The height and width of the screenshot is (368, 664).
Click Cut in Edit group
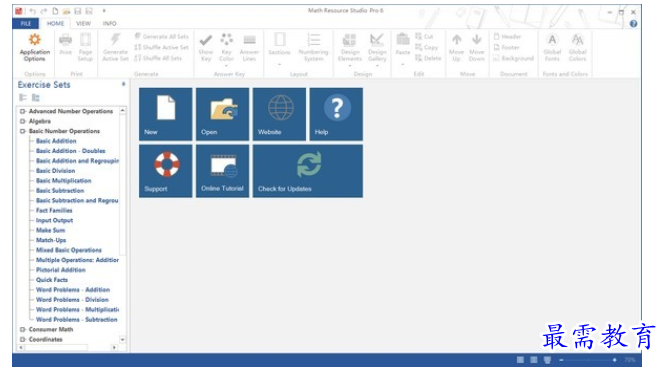pos(424,36)
